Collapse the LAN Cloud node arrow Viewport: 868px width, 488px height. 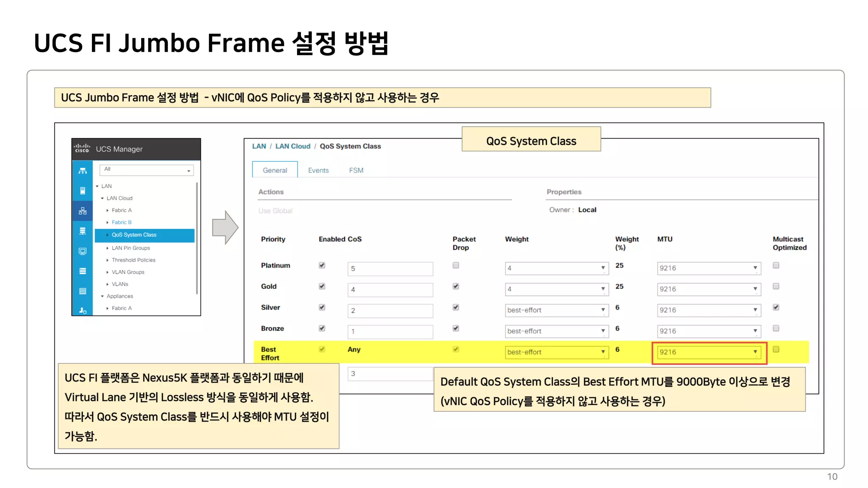point(102,198)
